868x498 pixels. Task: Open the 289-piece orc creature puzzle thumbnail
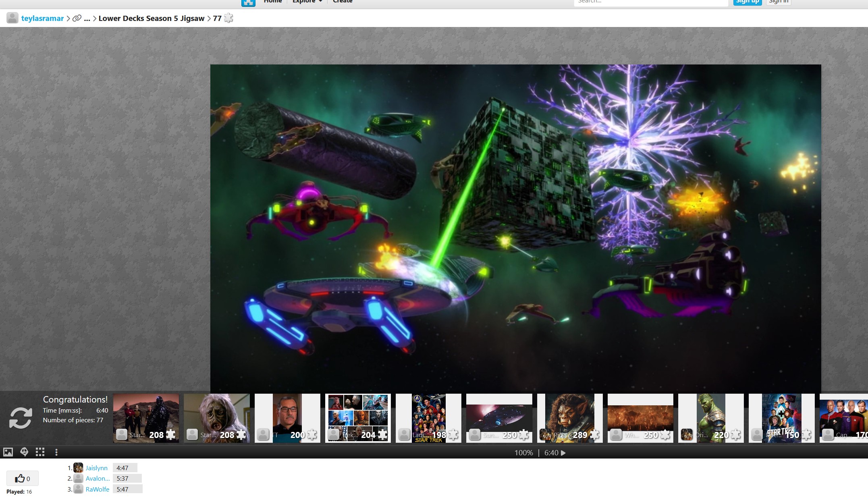click(x=570, y=418)
